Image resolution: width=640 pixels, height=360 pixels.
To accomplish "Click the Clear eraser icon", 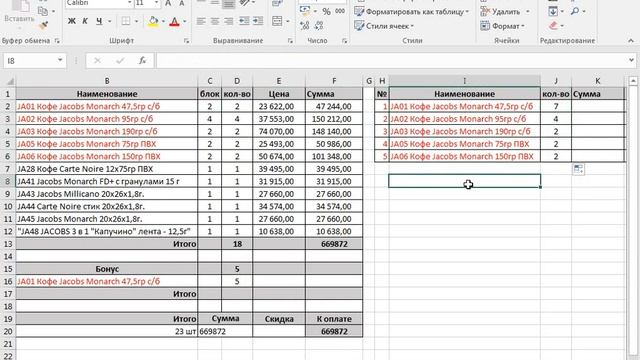I will (x=553, y=26).
